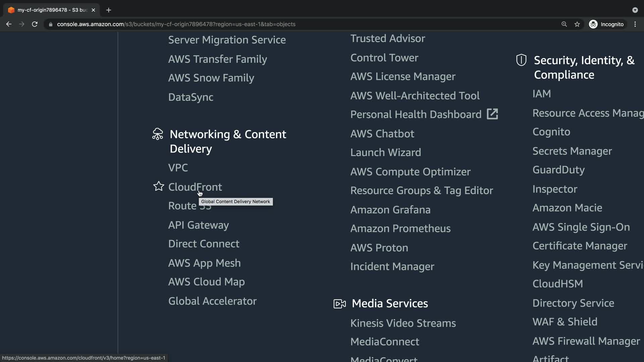This screenshot has width=644, height=362.
Task: Open Chrome's three-dot menu
Action: [x=635, y=24]
